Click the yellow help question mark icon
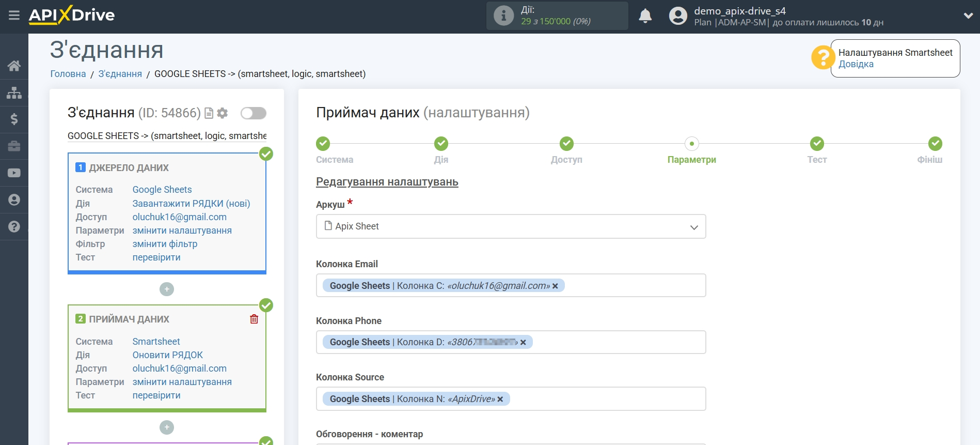The width and height of the screenshot is (980, 445). click(x=823, y=57)
